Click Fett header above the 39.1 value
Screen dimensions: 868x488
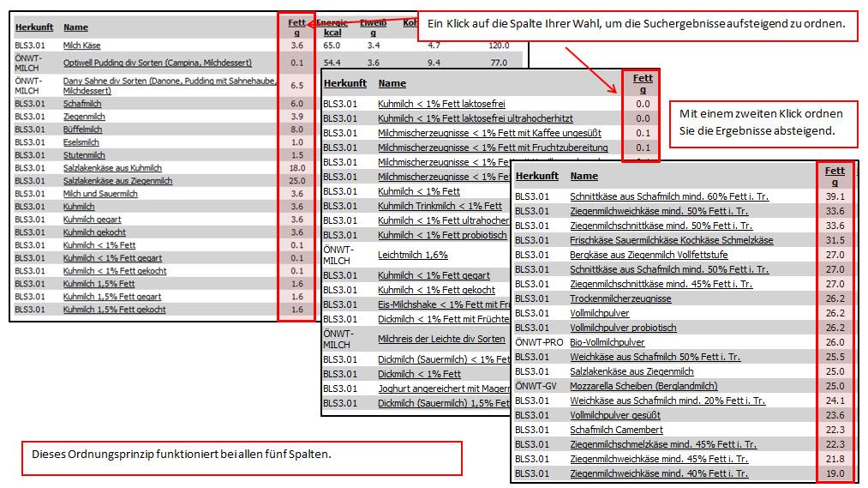point(834,175)
